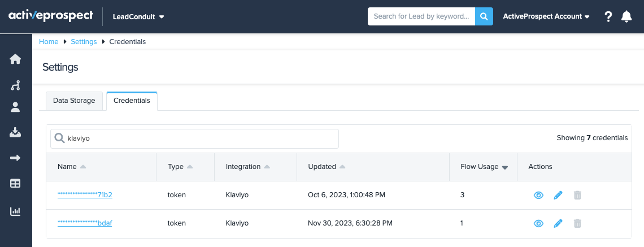Open the ActiveProspect Account menu
The height and width of the screenshot is (247, 644).
[546, 17]
